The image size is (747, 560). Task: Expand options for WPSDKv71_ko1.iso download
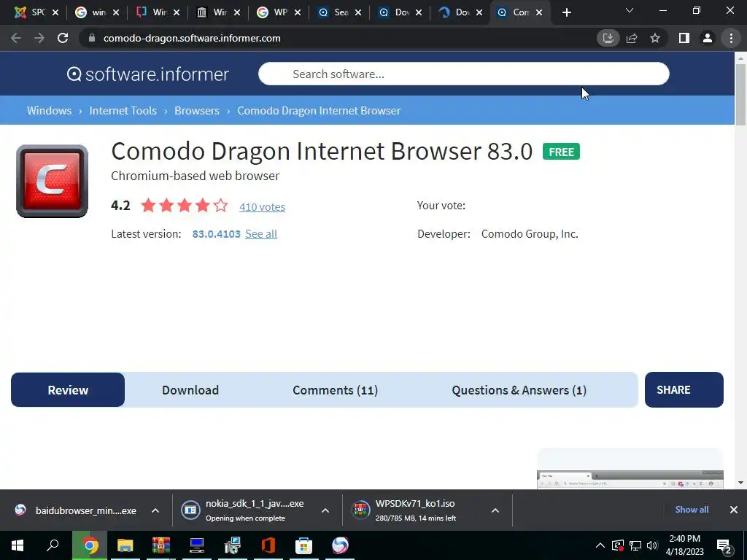click(495, 510)
